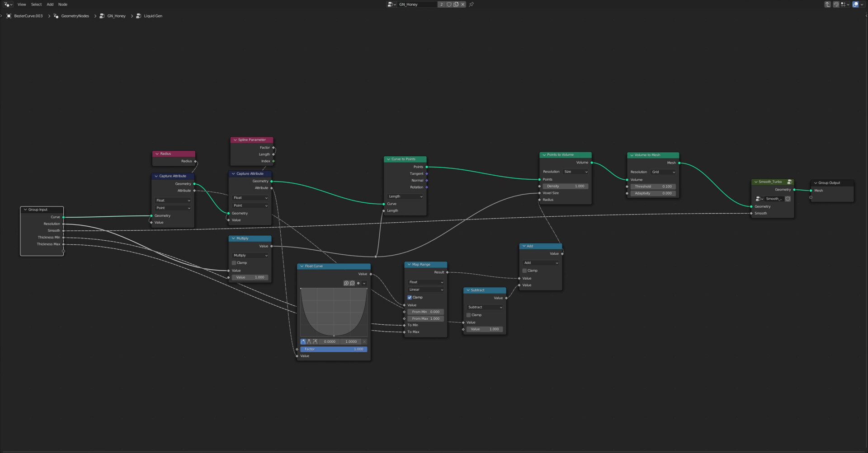The width and height of the screenshot is (868, 453).
Task: Click the user count 2 button to make single copy
Action: pyautogui.click(x=441, y=4)
